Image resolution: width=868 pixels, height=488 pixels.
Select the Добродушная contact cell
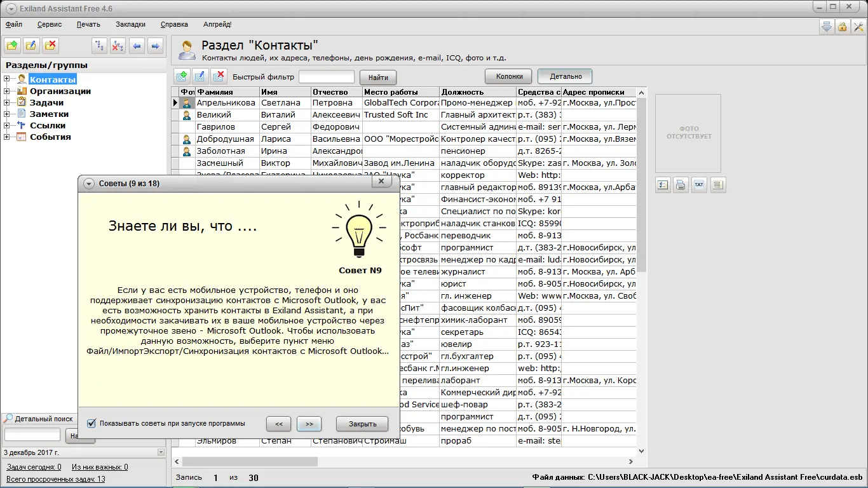coord(227,139)
